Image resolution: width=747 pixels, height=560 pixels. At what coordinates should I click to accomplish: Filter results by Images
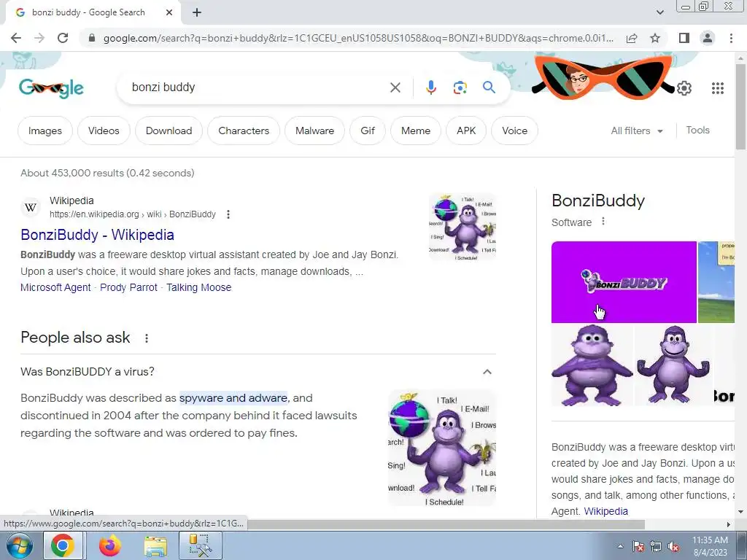tap(44, 131)
